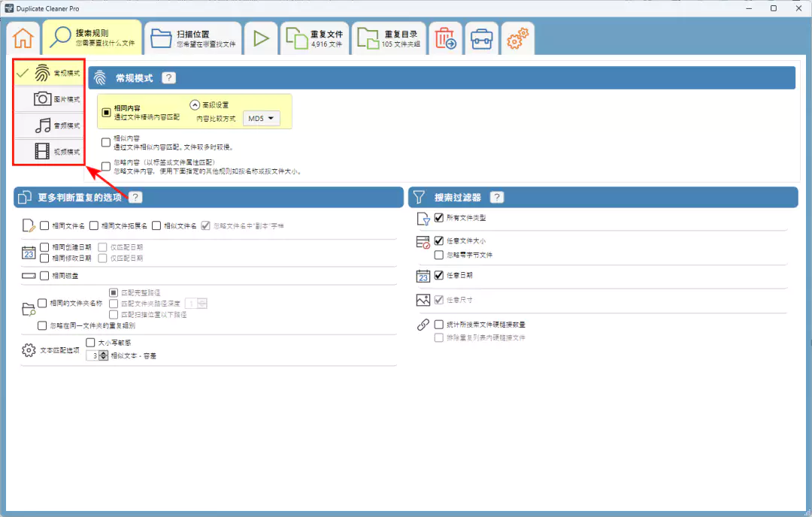Click the chain link hard-link icon
Viewport: 812px width, 517px height.
tap(423, 325)
